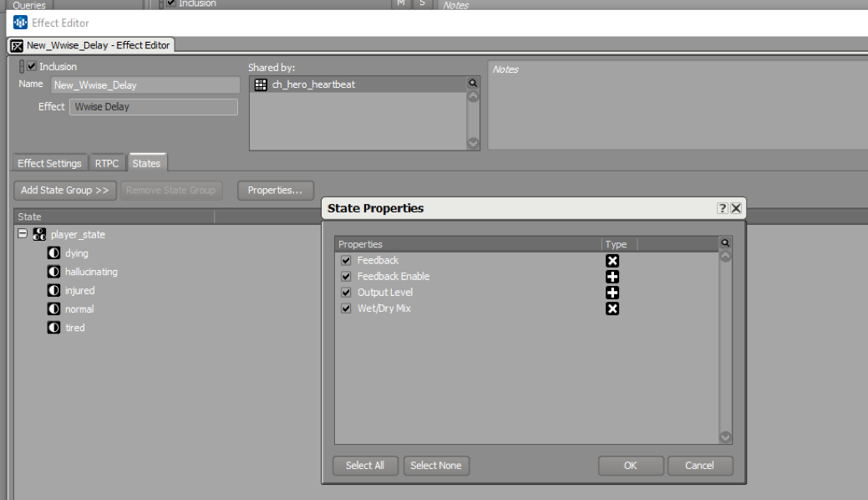
Task: Cancel the State Properties dialog
Action: (700, 466)
